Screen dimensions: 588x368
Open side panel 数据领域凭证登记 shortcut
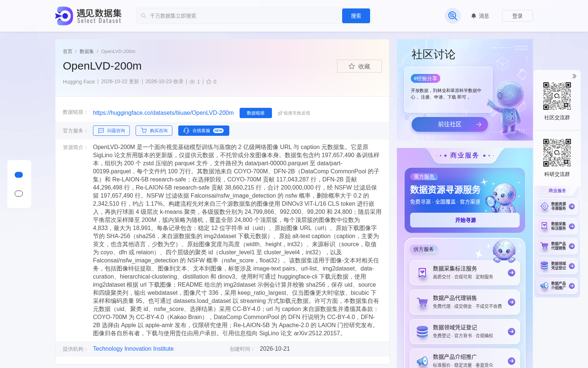[x=557, y=266]
